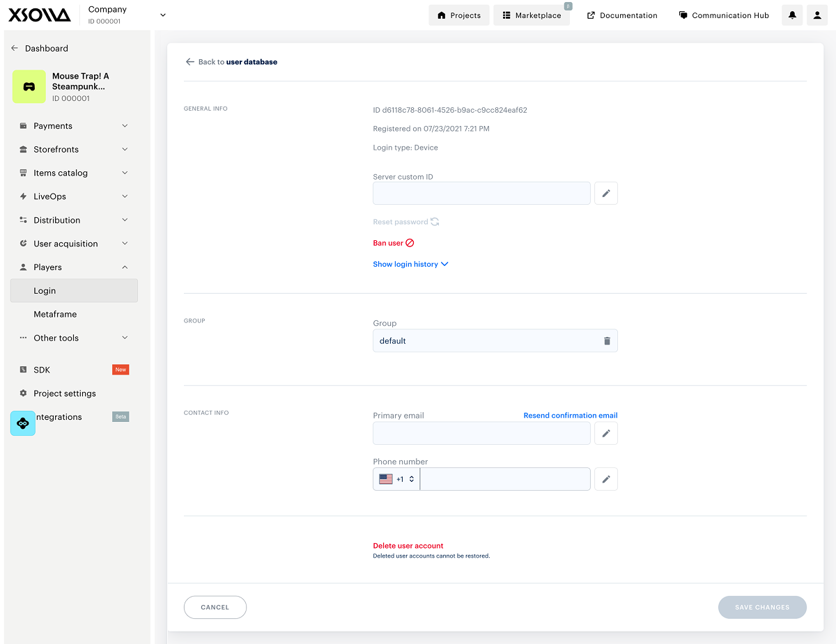Open the phone country code dropdown
Viewport: 836px width, 644px height.
tap(396, 479)
